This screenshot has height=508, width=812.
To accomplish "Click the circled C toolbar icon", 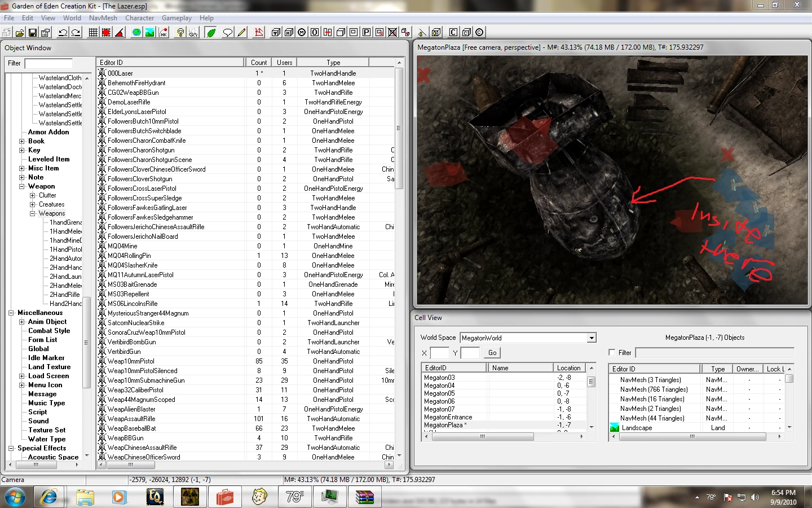I will point(479,33).
